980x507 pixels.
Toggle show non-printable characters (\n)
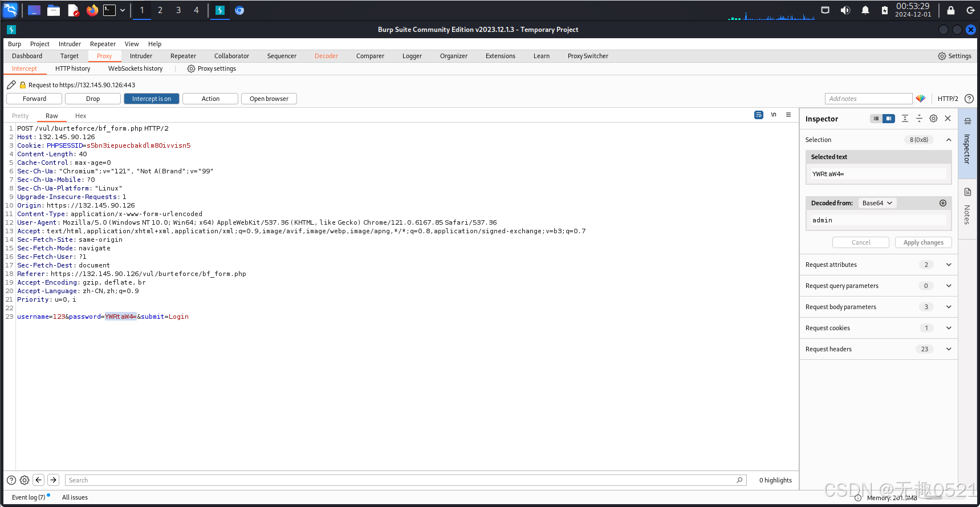click(x=774, y=115)
